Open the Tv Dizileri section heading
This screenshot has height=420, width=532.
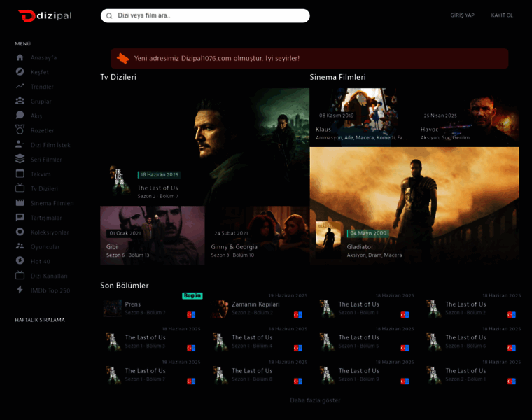click(x=118, y=77)
